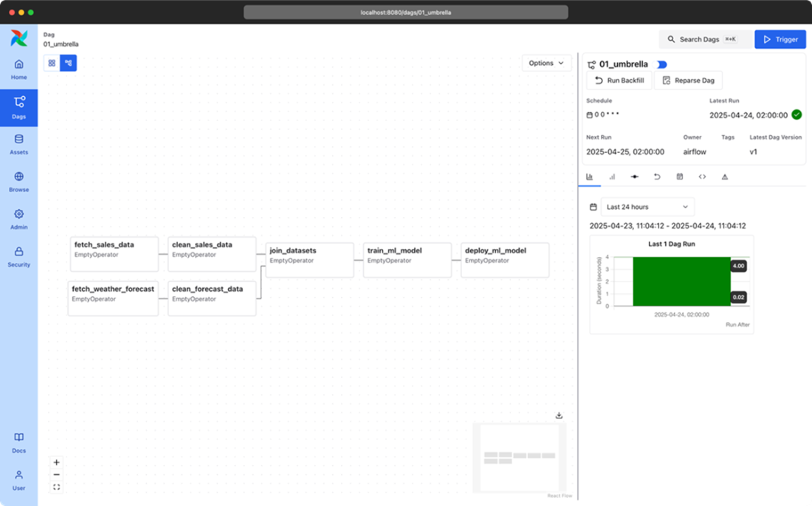This screenshot has height=506, width=812.
Task: Toggle the 01_umbrella DAG pause switch
Action: coord(661,64)
